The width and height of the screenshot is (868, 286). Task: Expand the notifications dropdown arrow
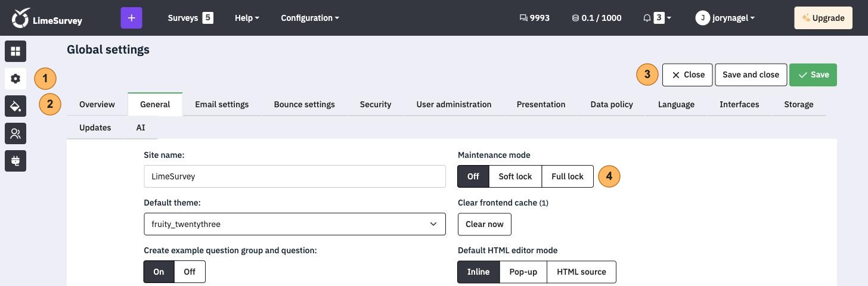coord(669,18)
